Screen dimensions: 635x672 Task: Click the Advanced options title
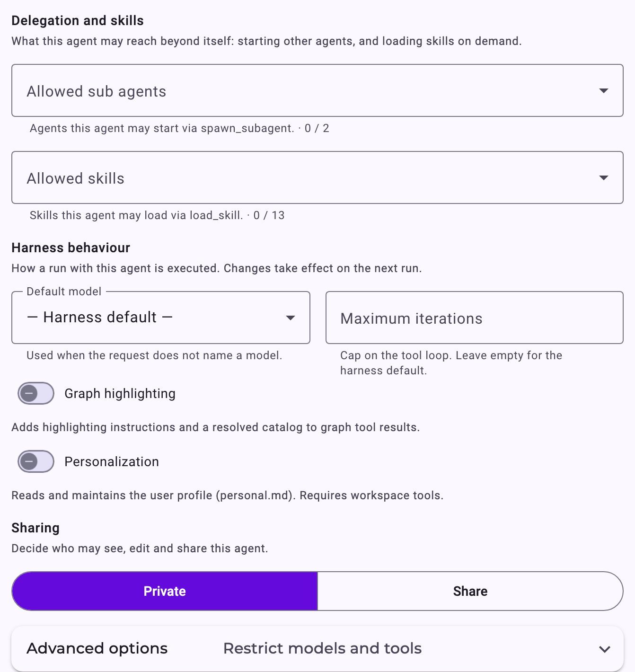click(97, 648)
